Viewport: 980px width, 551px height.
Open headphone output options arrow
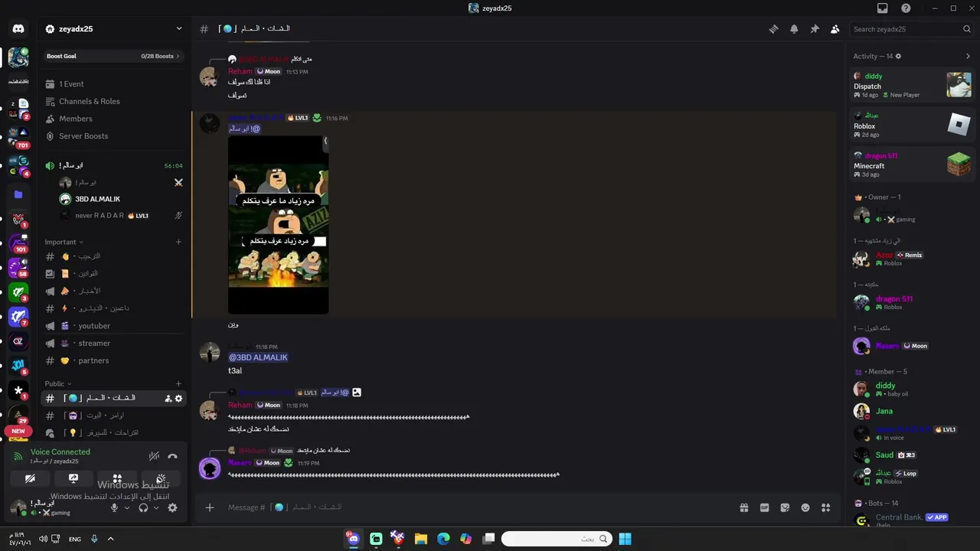(x=156, y=507)
